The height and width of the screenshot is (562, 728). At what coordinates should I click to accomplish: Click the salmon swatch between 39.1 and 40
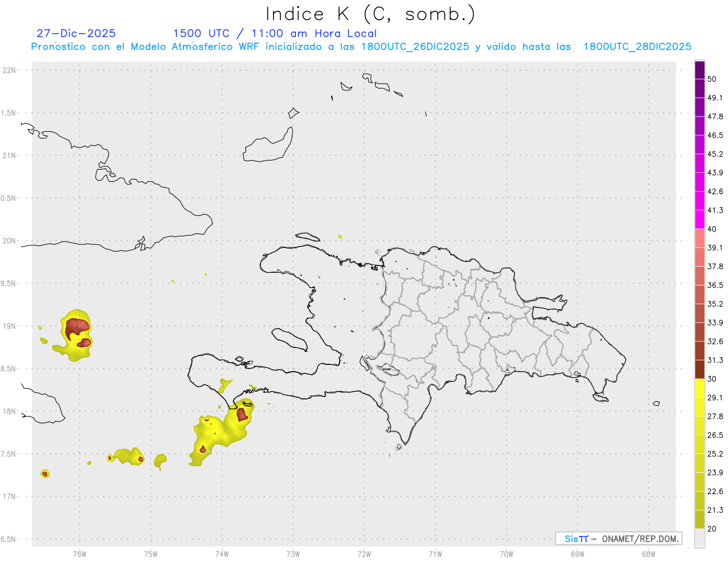click(x=699, y=238)
